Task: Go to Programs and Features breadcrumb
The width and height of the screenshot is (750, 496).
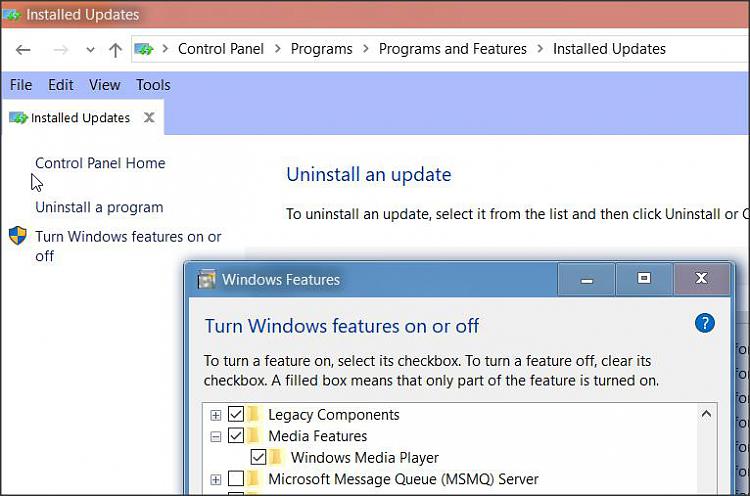Action: [452, 49]
